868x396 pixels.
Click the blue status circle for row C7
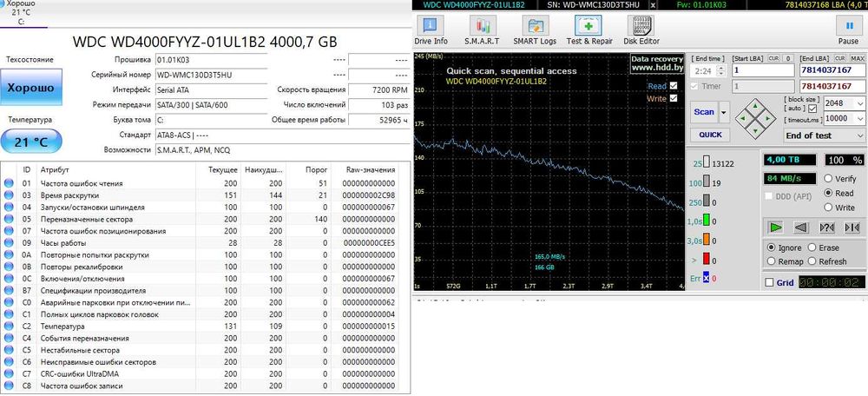tap(9, 373)
